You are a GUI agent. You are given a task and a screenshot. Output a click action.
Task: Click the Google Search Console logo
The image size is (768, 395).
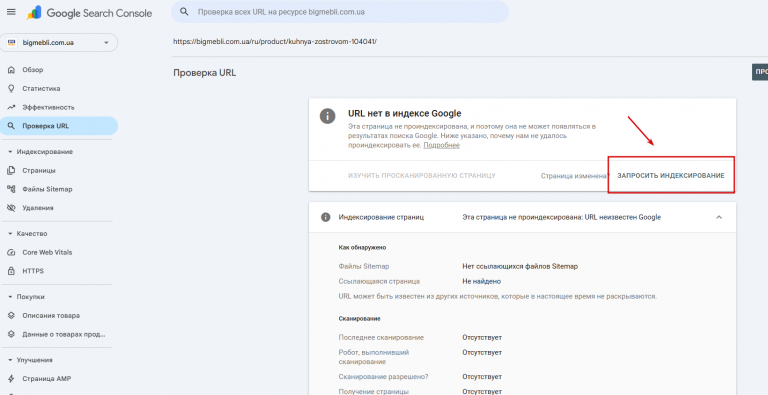tap(90, 13)
